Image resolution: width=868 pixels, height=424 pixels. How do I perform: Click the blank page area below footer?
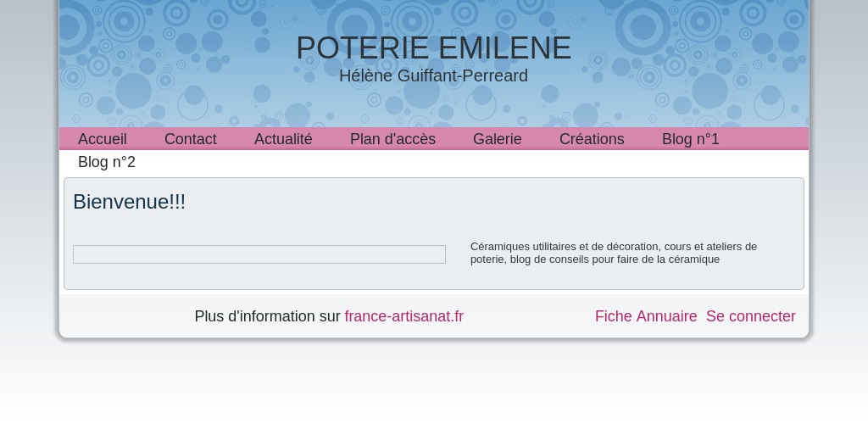(433, 382)
